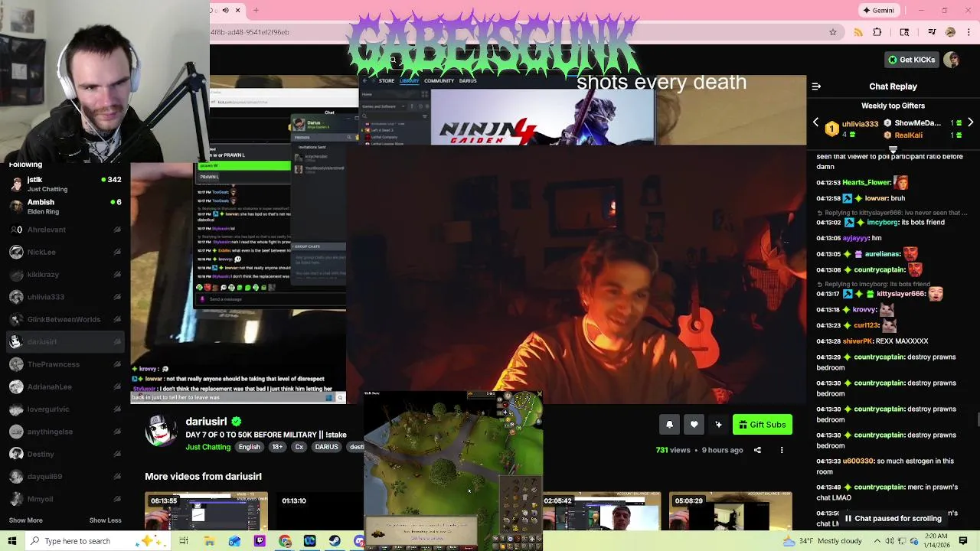This screenshot has width=980, height=551.
Task: Share the video via the share icon
Action: point(757,450)
